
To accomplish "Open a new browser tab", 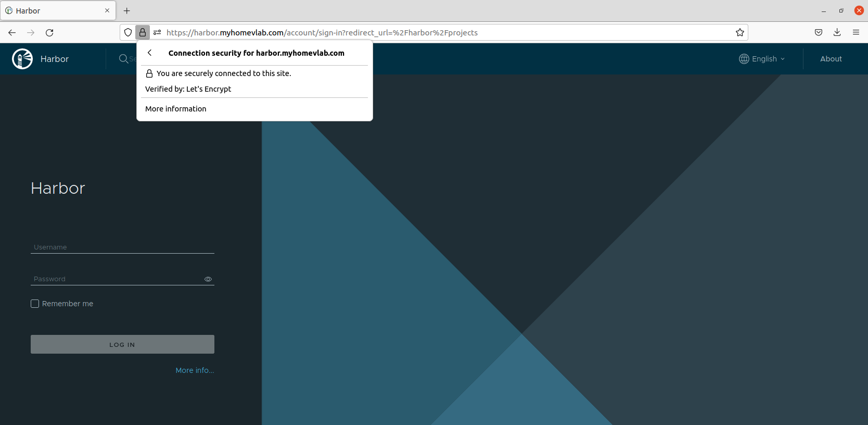I will tap(126, 10).
